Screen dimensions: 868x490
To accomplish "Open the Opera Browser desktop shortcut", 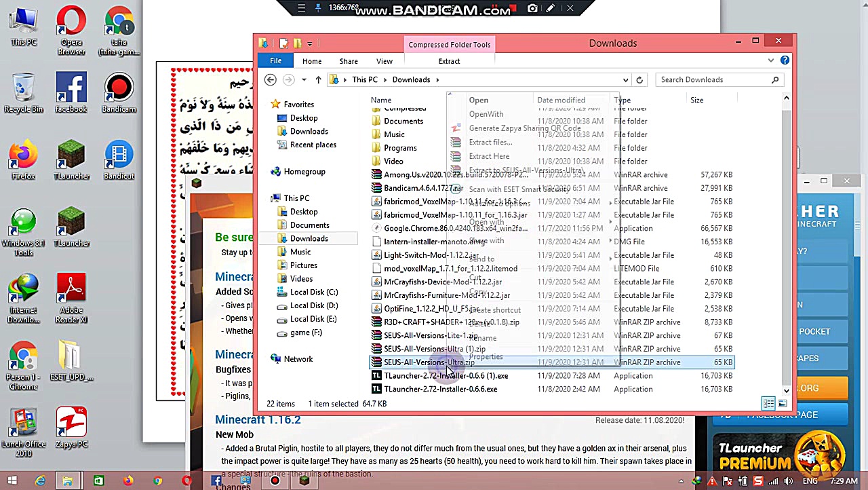I will [x=71, y=31].
